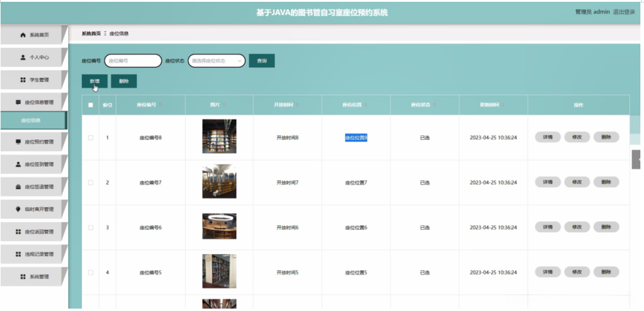
Task: Click the person icon beside 个人中心
Action: [x=23, y=57]
